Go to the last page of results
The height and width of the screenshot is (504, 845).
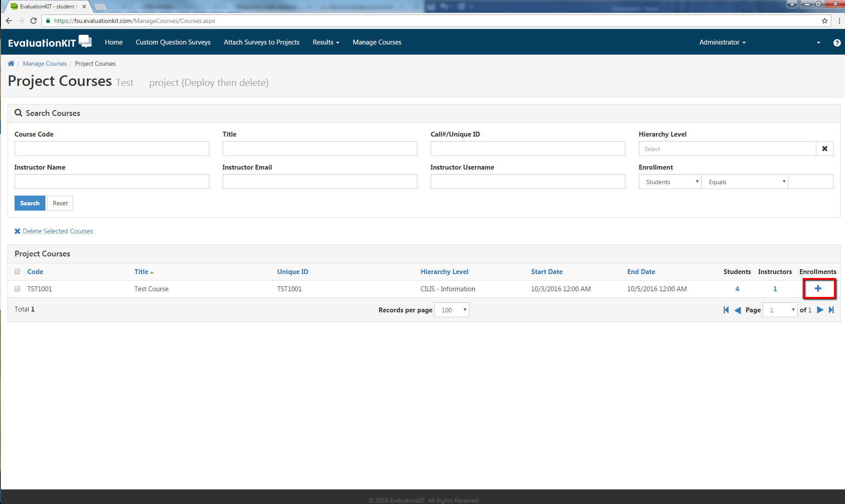point(831,310)
